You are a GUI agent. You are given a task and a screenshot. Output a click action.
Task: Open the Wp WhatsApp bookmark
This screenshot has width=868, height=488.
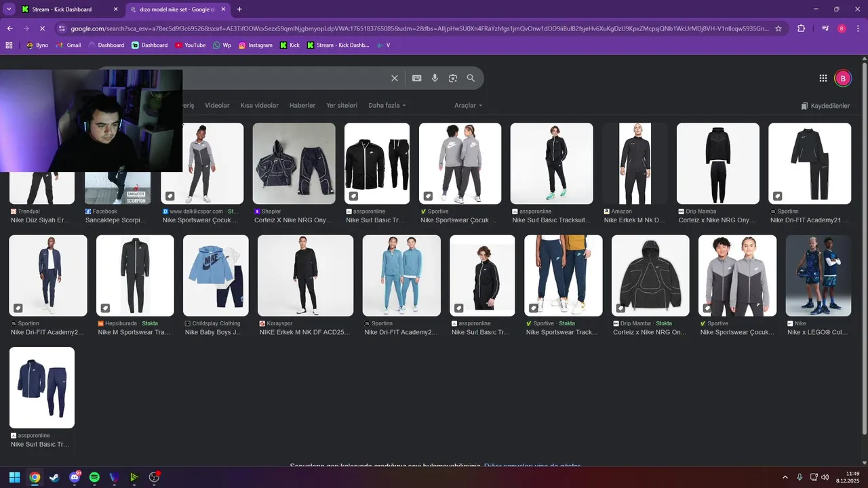point(222,45)
